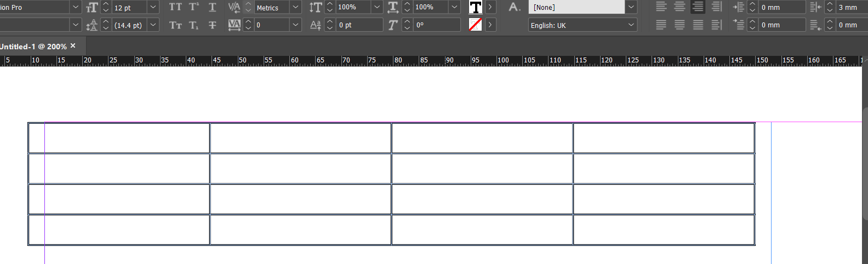The width and height of the screenshot is (868, 264).
Task: Expand the stroke color options arrow
Action: tap(490, 25)
